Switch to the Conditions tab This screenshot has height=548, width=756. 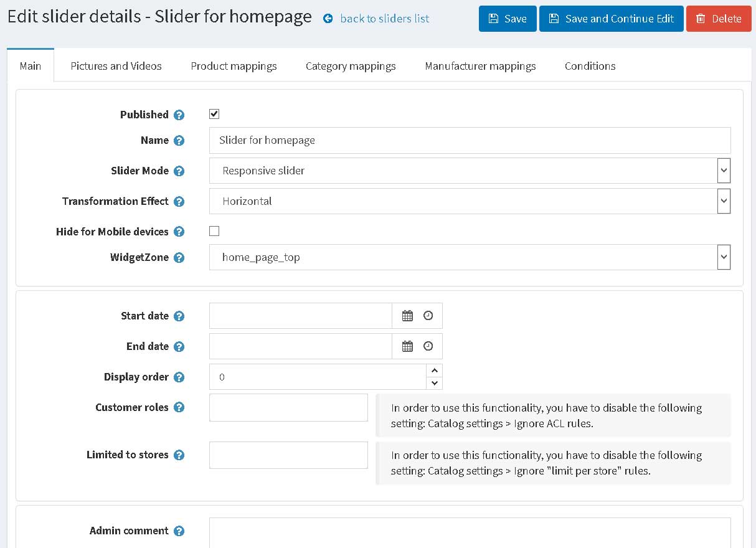coord(590,65)
